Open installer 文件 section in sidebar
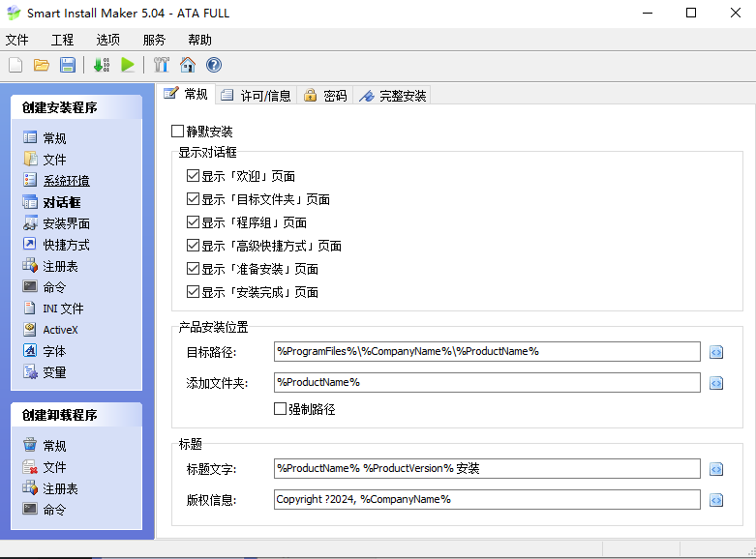756x559 pixels. click(45, 159)
